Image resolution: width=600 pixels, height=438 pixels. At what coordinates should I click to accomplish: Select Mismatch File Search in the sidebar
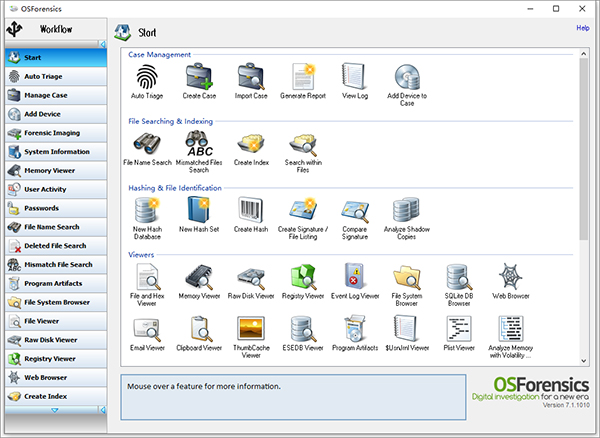point(56,264)
